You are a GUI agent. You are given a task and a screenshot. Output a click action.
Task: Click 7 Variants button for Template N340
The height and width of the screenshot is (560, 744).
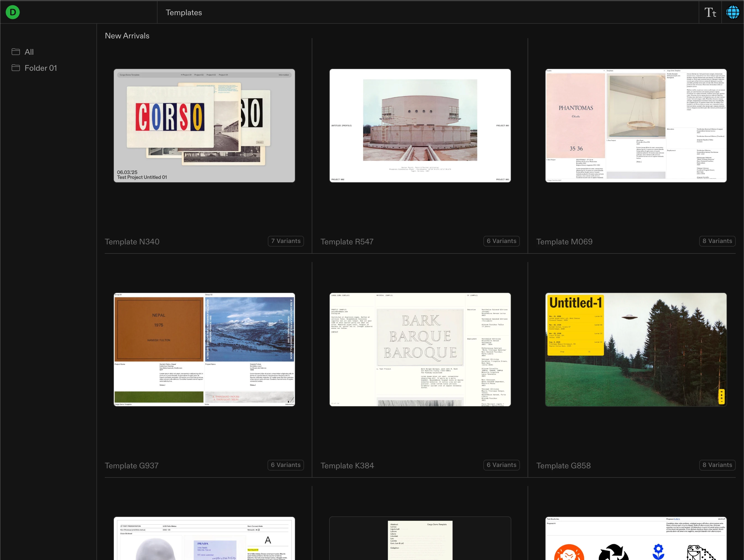point(286,241)
